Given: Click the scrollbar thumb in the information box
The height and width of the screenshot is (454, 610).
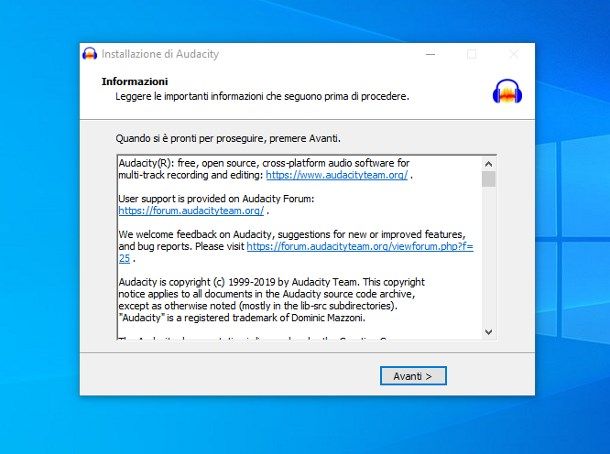Looking at the screenshot, I should coord(489,179).
